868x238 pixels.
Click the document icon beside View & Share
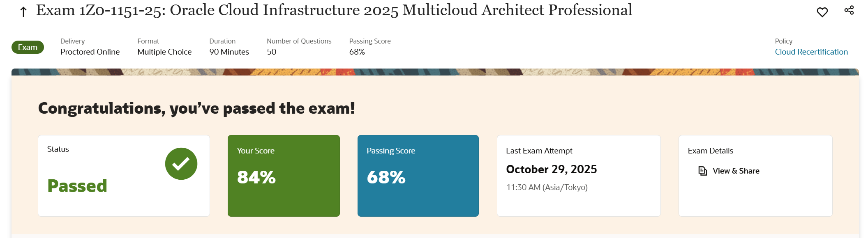pyautogui.click(x=702, y=171)
